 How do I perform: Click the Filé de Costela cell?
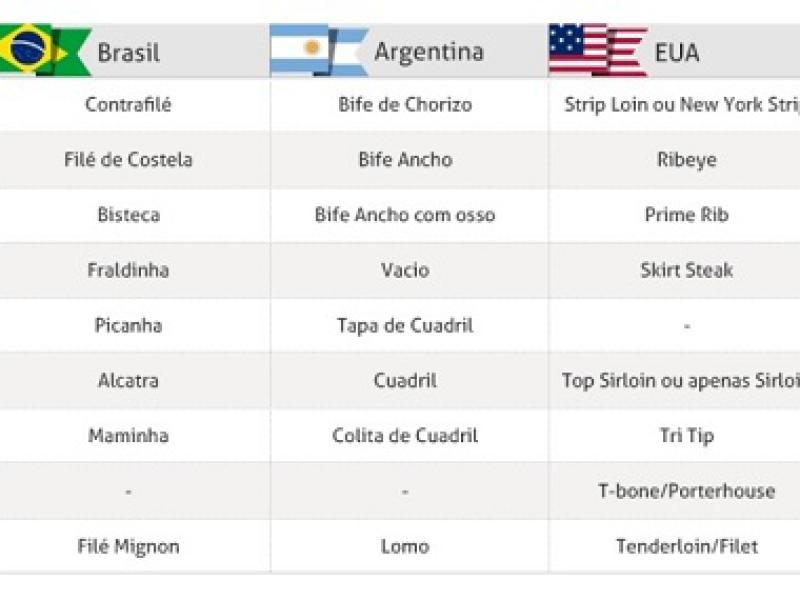[128, 160]
